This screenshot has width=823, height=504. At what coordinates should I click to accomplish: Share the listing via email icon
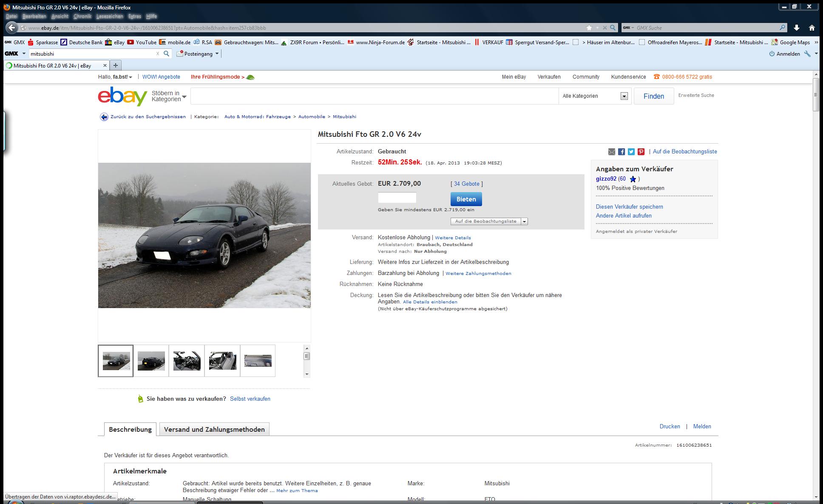click(612, 152)
